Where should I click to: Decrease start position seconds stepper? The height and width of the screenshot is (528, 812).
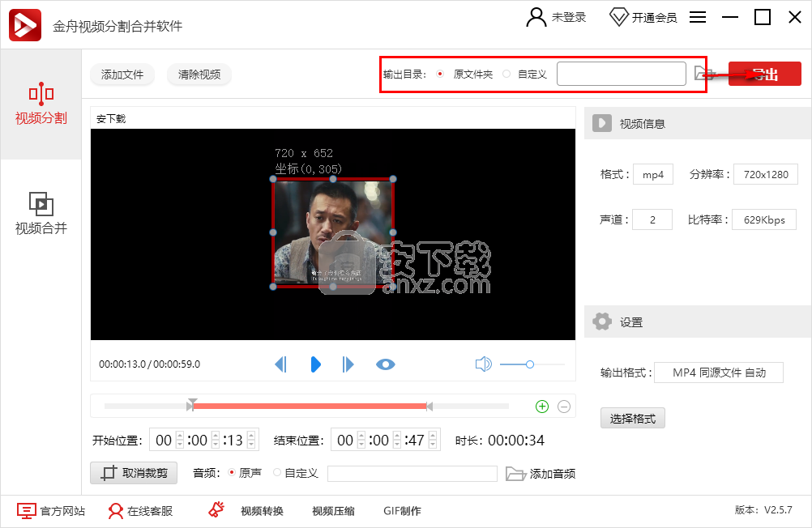click(251, 445)
